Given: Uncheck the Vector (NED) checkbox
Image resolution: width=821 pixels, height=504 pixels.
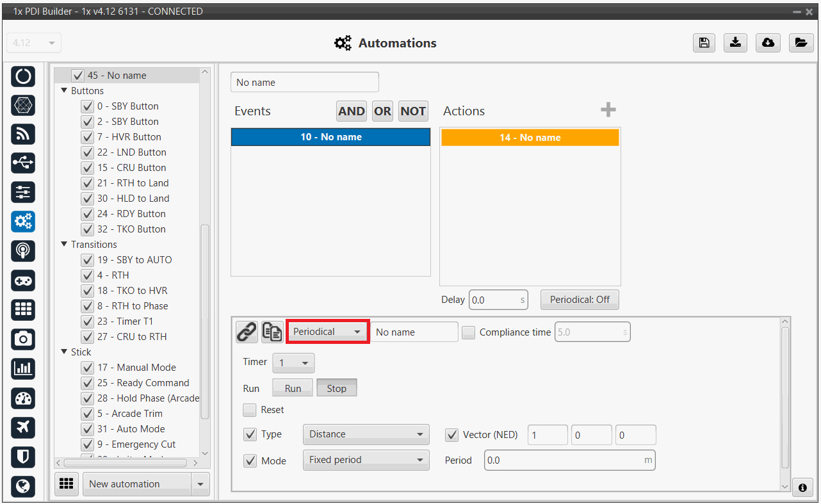Looking at the screenshot, I should [451, 435].
